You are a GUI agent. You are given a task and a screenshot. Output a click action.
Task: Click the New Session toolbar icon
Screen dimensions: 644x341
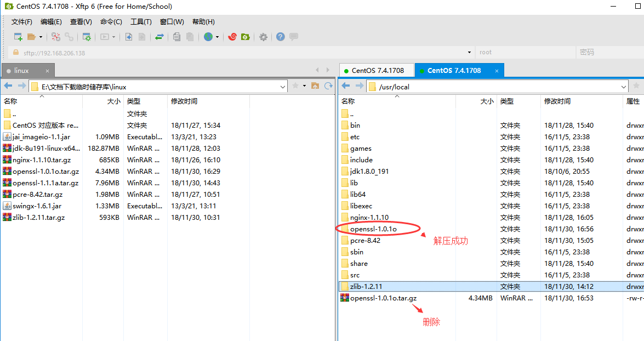click(18, 37)
